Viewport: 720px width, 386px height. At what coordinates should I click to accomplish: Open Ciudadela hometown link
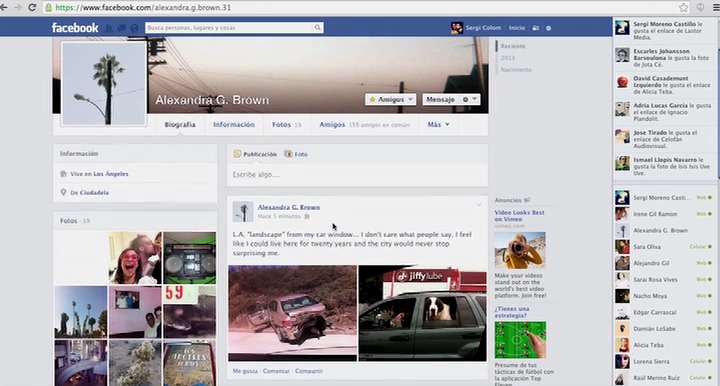point(94,193)
